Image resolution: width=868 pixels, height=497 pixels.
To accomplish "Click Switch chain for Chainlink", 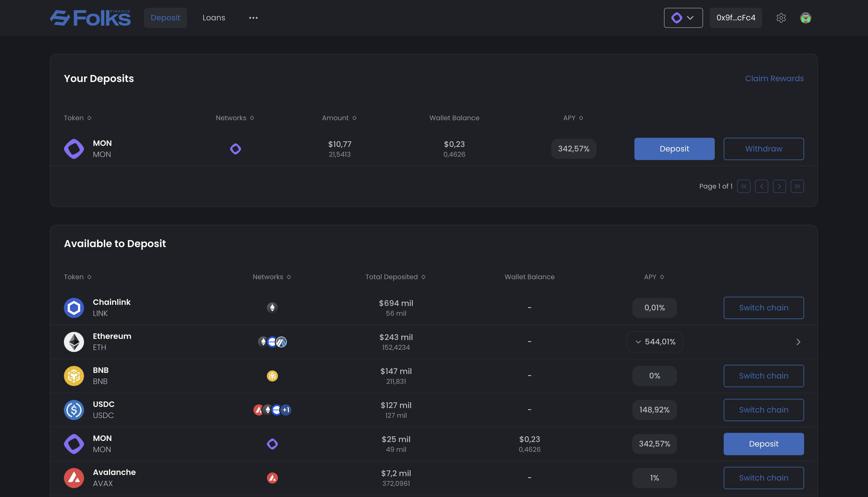I will click(764, 308).
